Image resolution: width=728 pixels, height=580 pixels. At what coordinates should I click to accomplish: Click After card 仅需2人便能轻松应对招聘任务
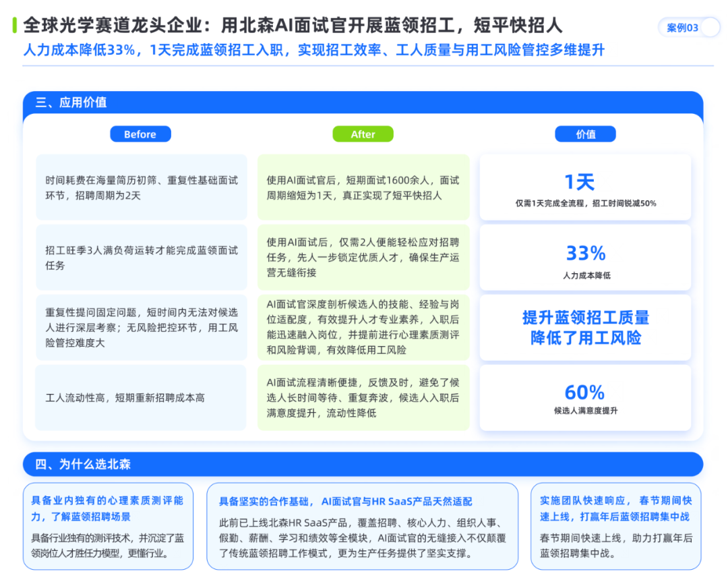click(363, 258)
